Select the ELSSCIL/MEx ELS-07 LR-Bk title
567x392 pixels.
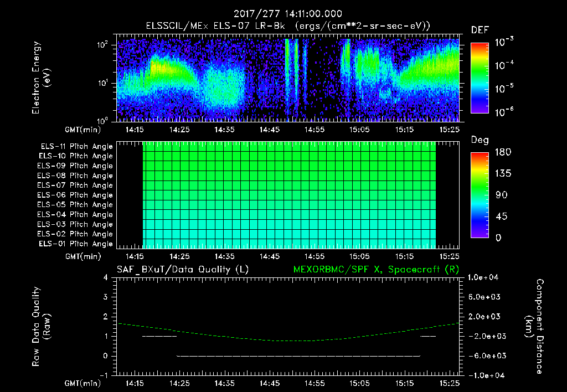tap(215, 26)
